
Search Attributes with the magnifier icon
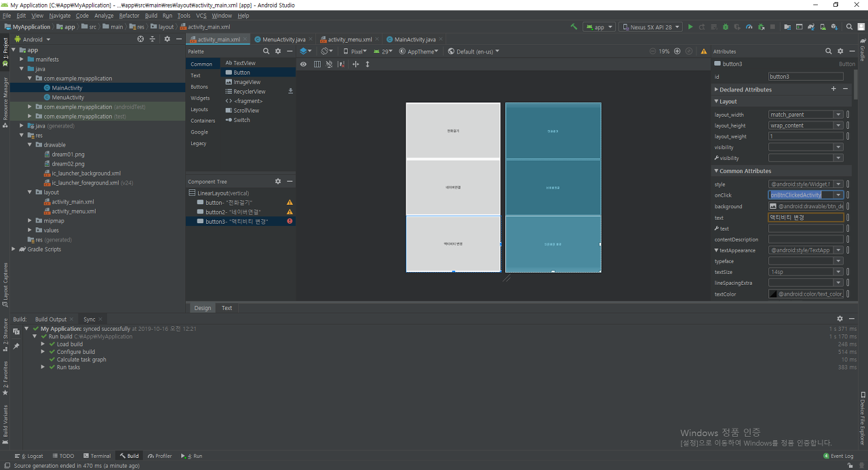[x=828, y=51]
